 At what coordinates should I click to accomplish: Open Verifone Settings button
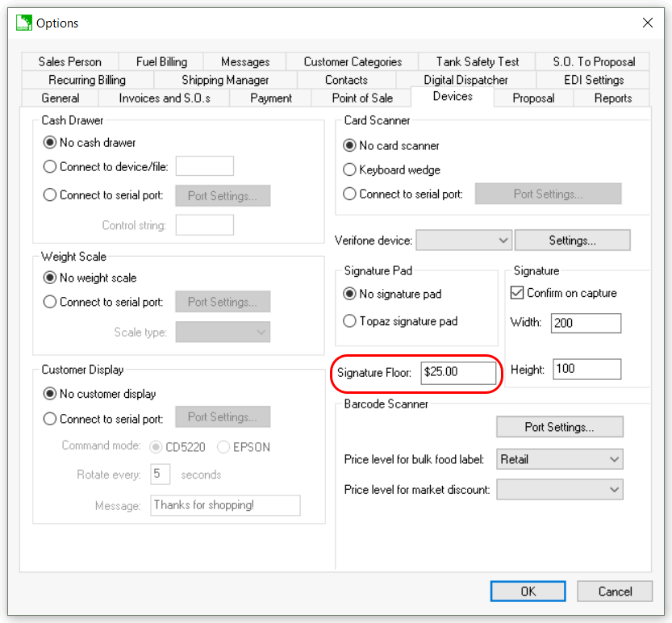tap(572, 240)
